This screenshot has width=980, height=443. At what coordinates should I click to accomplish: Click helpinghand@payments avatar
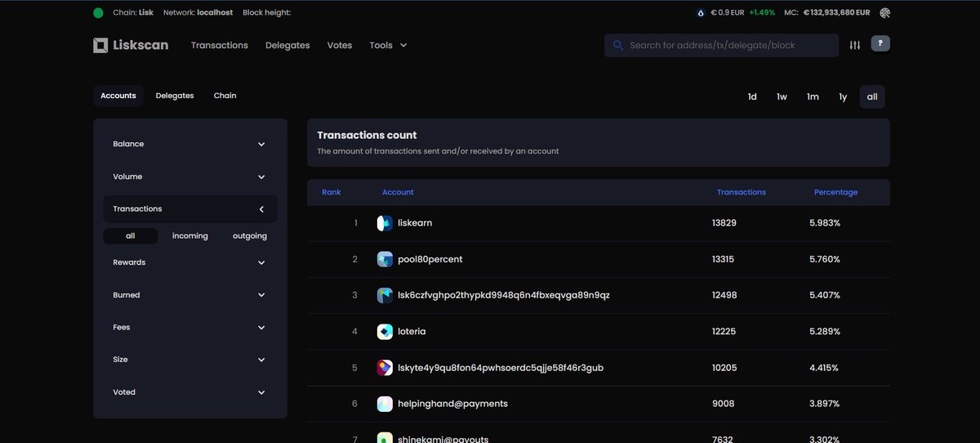click(385, 404)
